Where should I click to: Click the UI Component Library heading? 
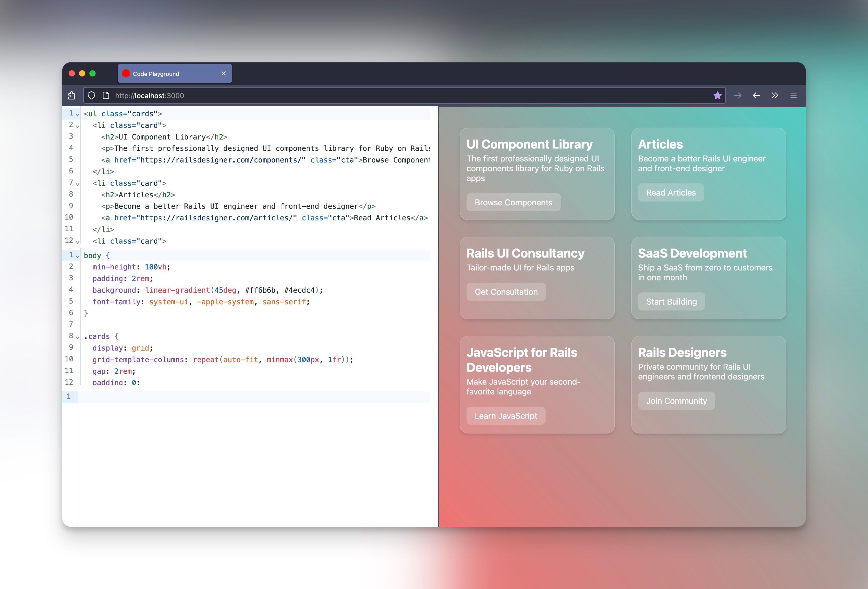click(530, 144)
